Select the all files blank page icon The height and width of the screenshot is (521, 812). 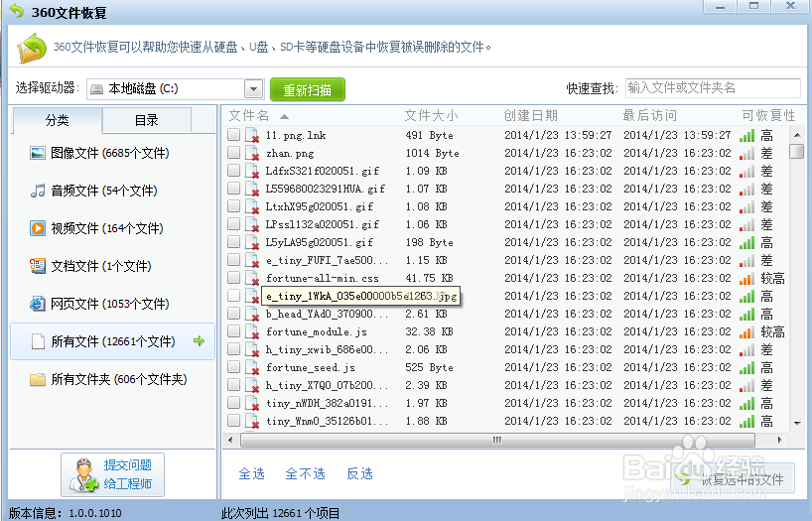point(38,341)
